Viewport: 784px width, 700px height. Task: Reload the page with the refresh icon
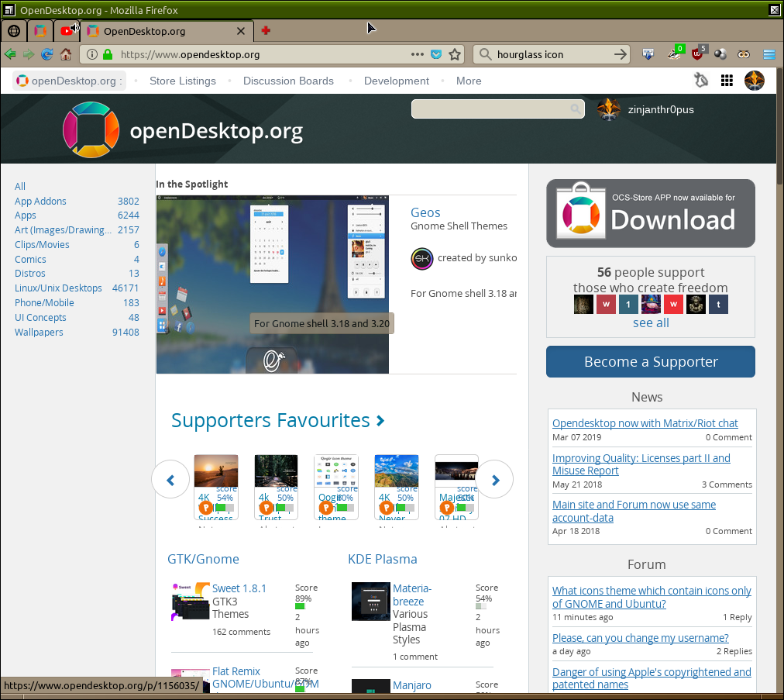click(47, 54)
